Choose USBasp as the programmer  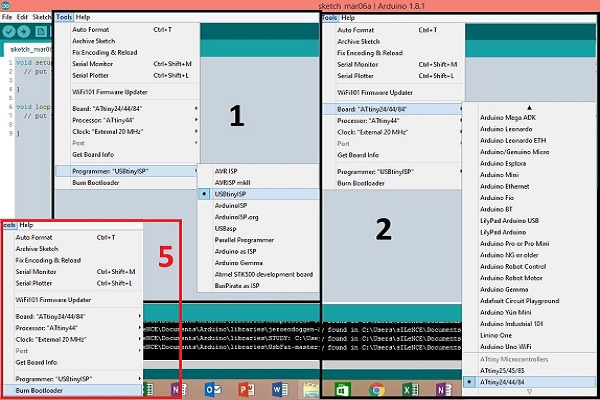coord(225,229)
